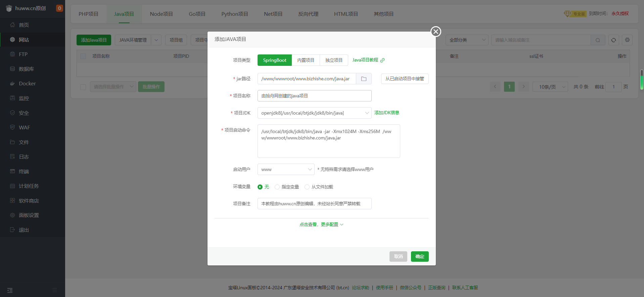Open list settings gear icon
Image resolution: width=644 pixels, height=297 pixels.
coord(627,40)
